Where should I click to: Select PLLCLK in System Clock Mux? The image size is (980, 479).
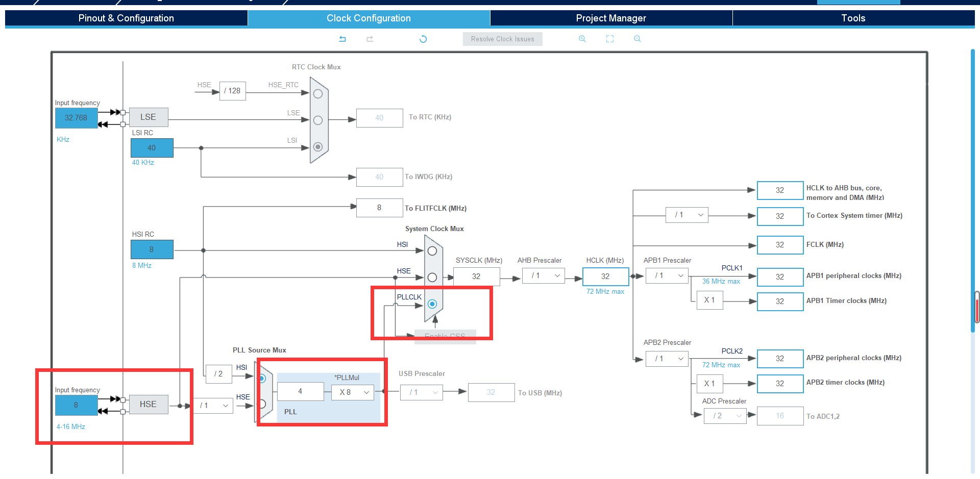pyautogui.click(x=432, y=304)
